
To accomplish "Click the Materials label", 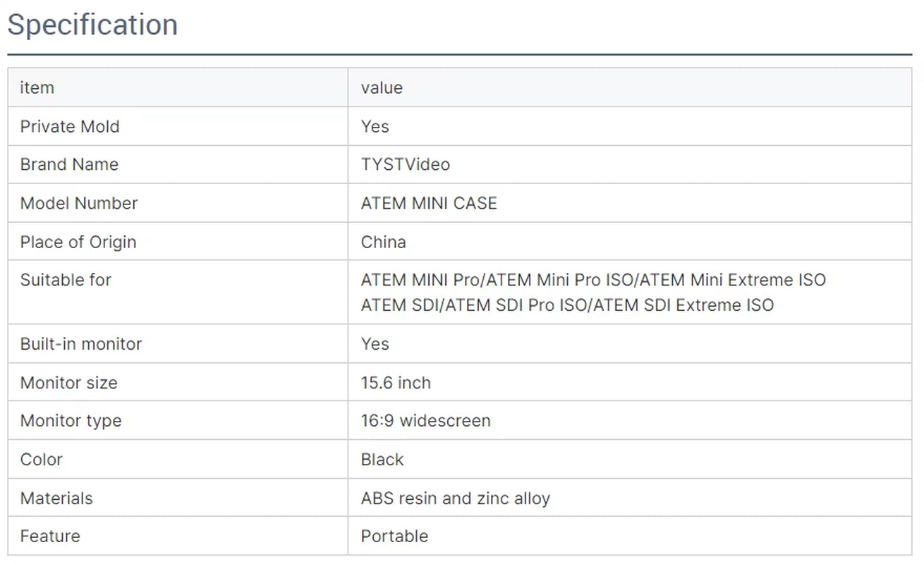I will pyautogui.click(x=56, y=498).
